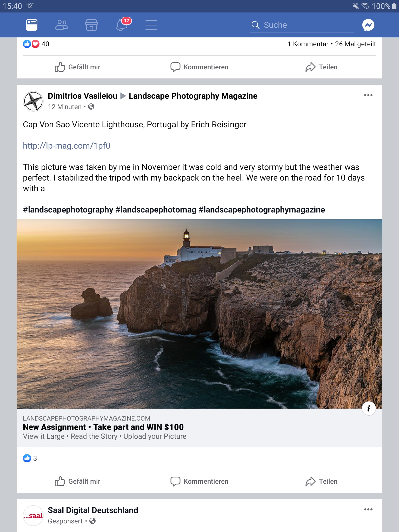Comment on the lighthouse post via Kommentieren

pos(199,481)
